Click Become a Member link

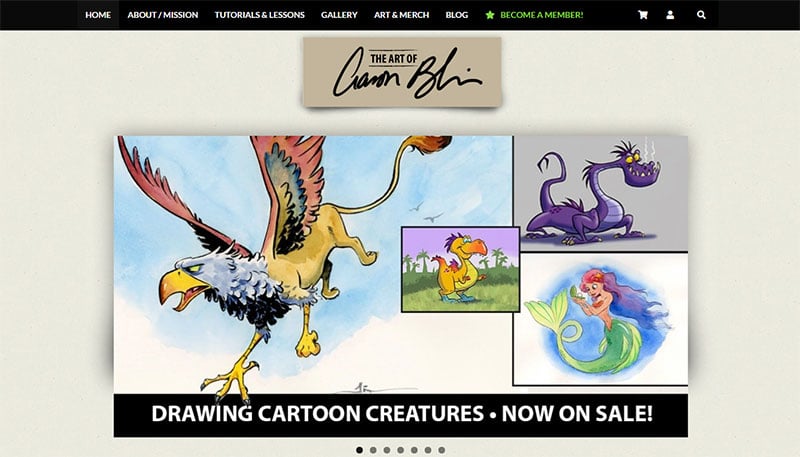(x=541, y=15)
